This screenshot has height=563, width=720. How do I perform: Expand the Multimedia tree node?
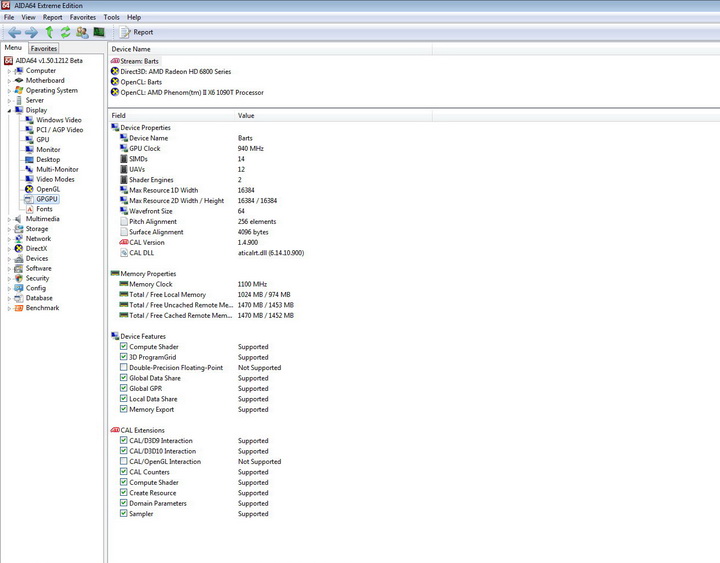[9, 220]
